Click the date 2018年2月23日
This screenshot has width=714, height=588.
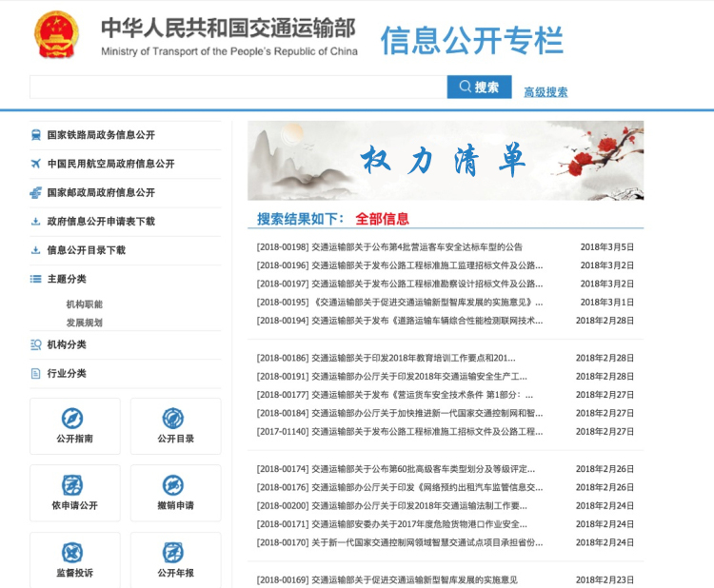tap(605, 579)
